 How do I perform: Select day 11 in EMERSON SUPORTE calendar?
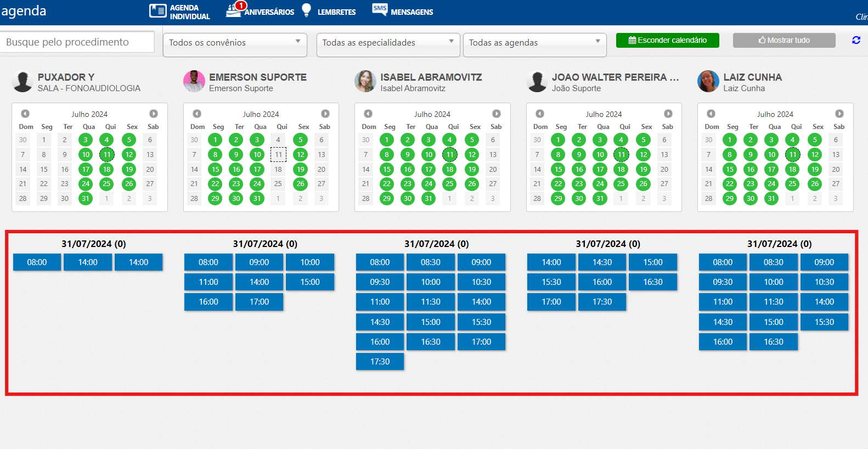(x=278, y=155)
